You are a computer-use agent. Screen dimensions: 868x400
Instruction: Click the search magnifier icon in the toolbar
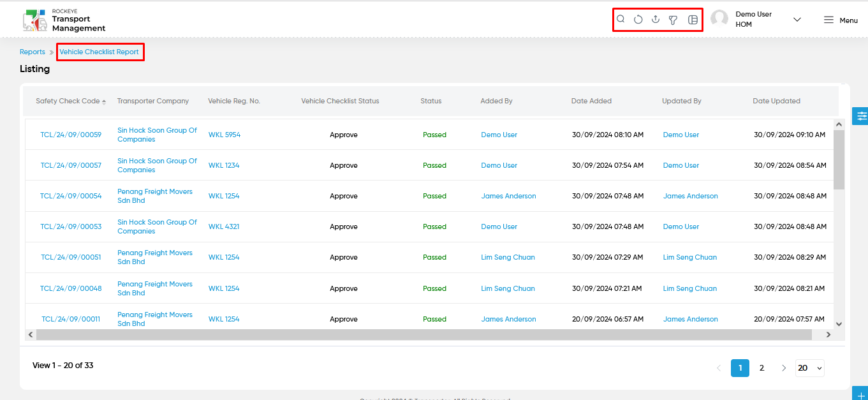pos(621,19)
